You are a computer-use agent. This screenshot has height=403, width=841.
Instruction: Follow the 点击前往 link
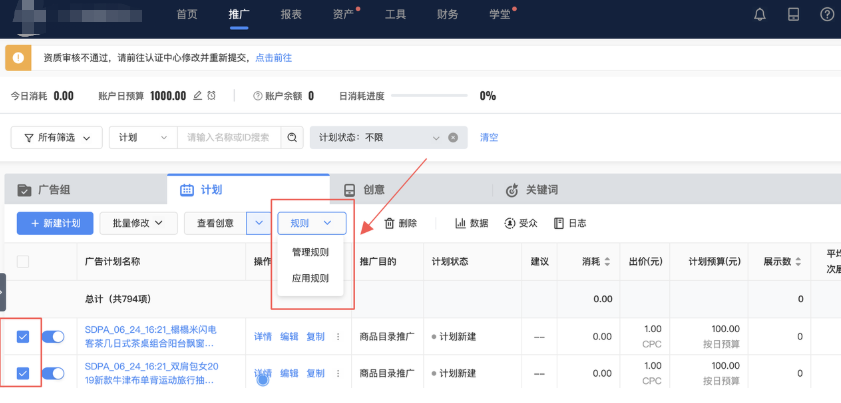click(x=274, y=58)
